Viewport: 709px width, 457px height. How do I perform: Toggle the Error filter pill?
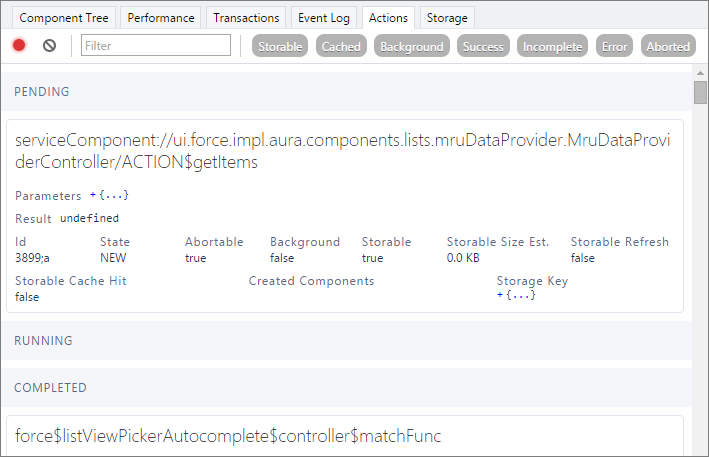point(614,46)
